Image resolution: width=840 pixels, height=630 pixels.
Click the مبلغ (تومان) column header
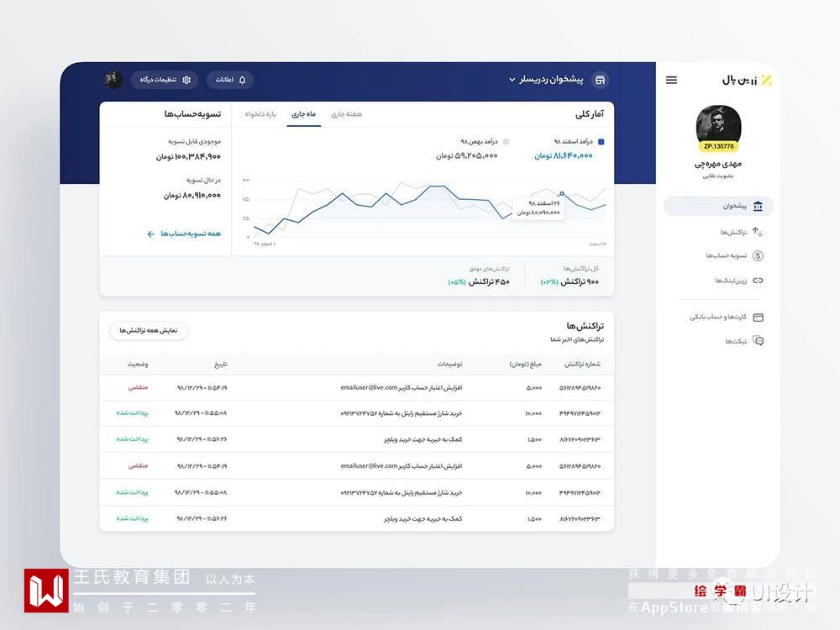(x=525, y=365)
